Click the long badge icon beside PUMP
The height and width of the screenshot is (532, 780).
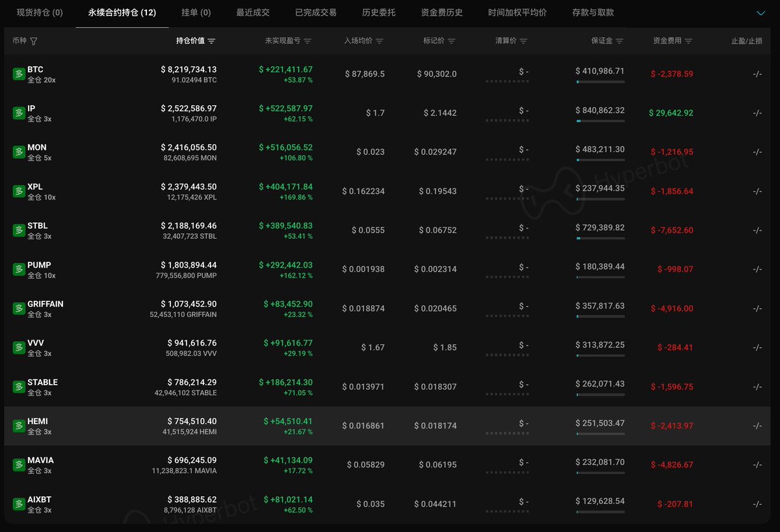pyautogui.click(x=19, y=270)
